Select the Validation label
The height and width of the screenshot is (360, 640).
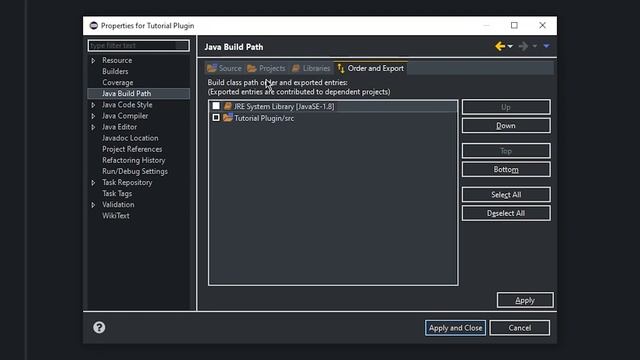(118, 204)
